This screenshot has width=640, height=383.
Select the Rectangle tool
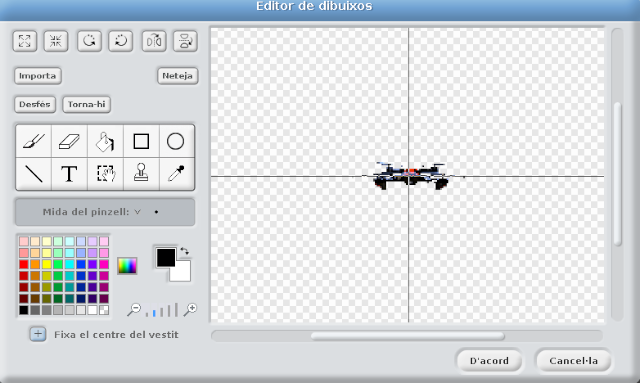coord(141,141)
